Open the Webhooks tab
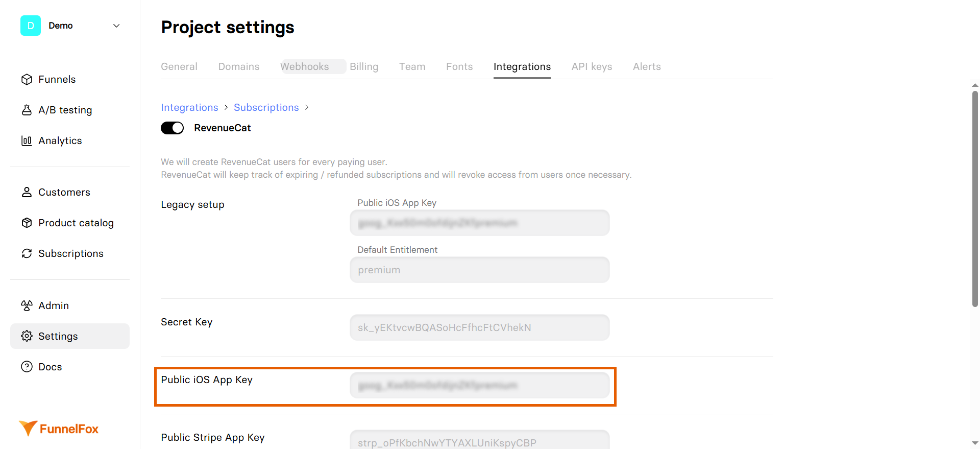The width and height of the screenshot is (980, 449). (x=305, y=66)
